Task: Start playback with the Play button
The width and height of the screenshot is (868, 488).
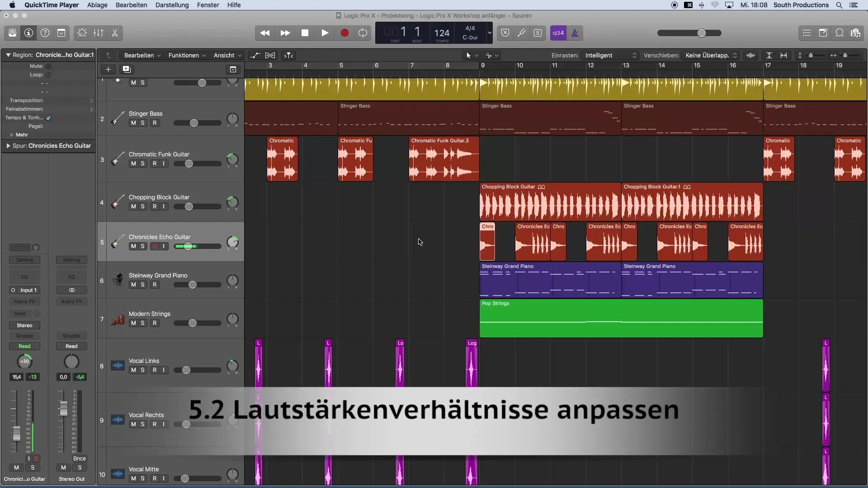Action: click(x=325, y=33)
